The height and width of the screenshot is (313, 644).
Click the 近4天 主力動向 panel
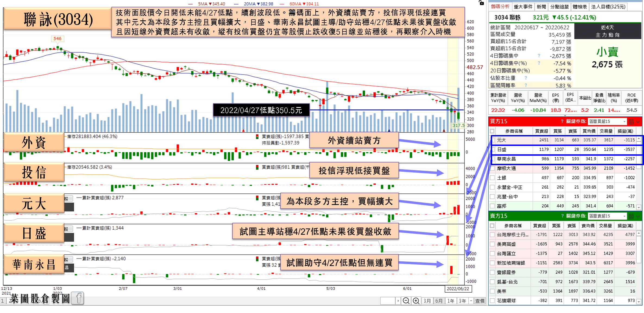tap(608, 31)
